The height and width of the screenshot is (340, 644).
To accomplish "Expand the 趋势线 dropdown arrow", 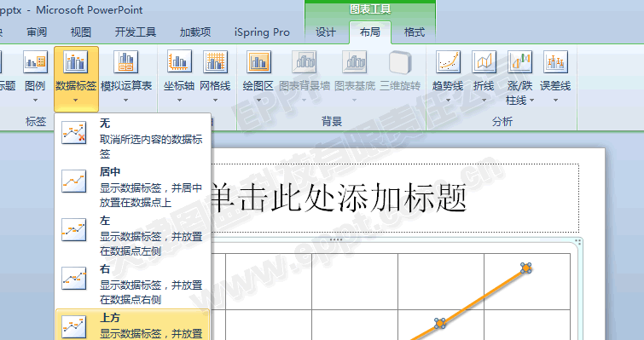I will [x=448, y=100].
